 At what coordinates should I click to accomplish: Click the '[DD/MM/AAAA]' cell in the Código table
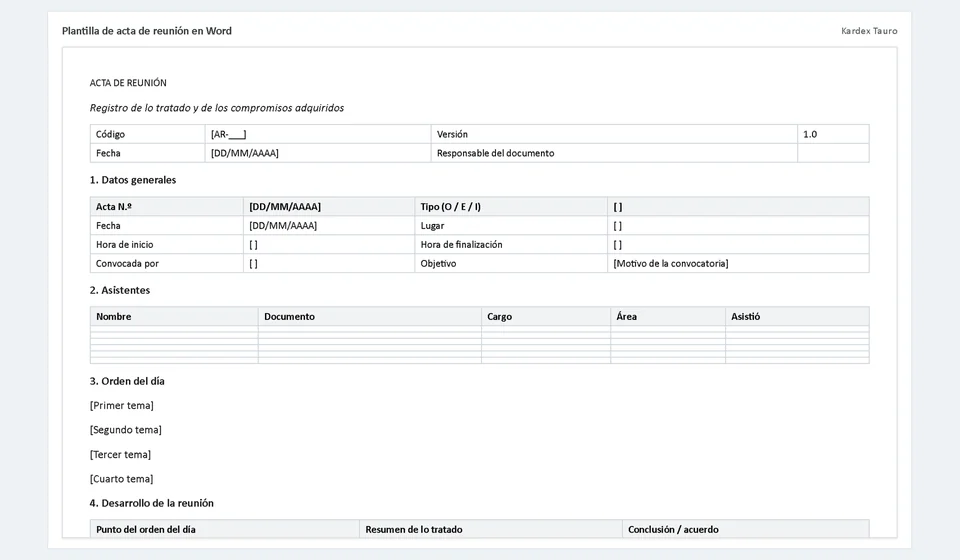coord(318,153)
